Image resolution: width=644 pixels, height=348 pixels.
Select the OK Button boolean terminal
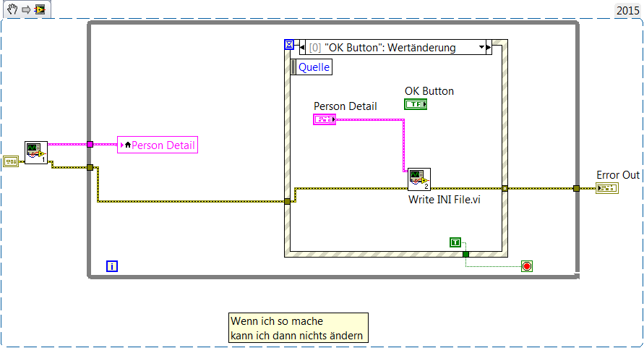pyautogui.click(x=416, y=104)
